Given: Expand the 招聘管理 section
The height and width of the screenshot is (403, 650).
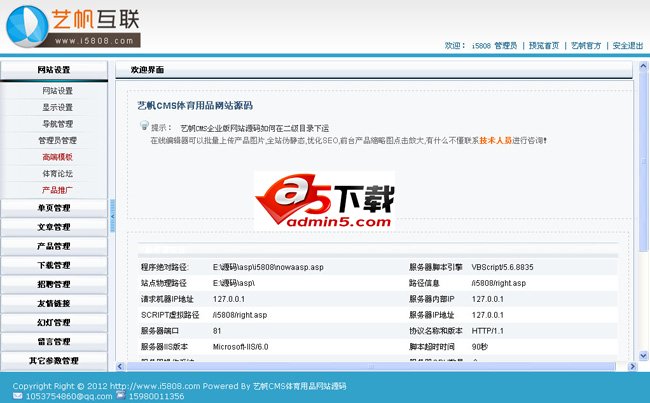Looking at the screenshot, I should pos(54,284).
